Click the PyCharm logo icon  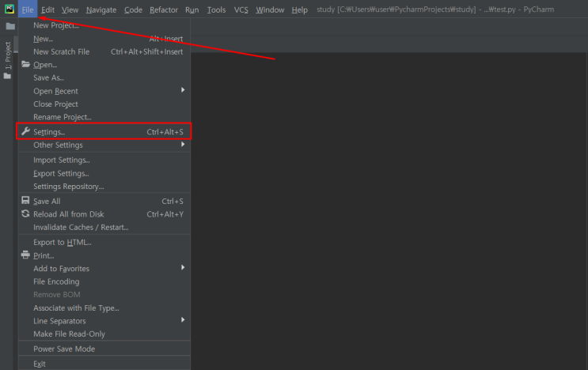click(9, 9)
